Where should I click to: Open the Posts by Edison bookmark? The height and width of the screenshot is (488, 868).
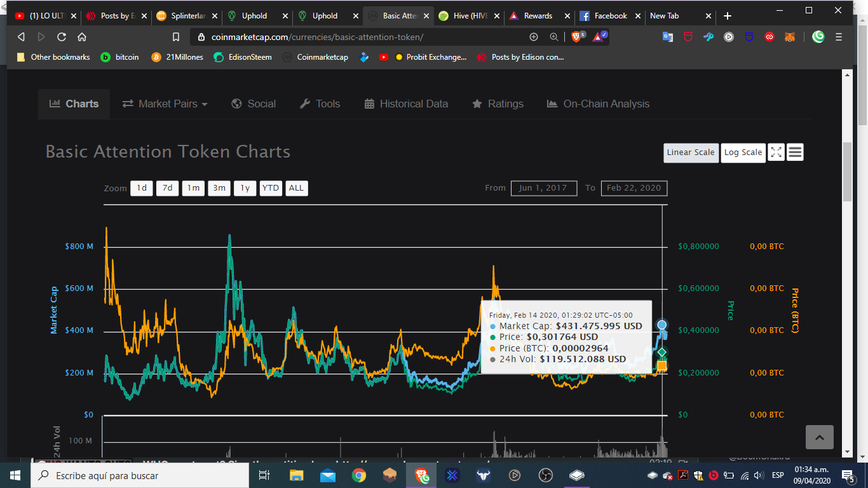coord(520,57)
